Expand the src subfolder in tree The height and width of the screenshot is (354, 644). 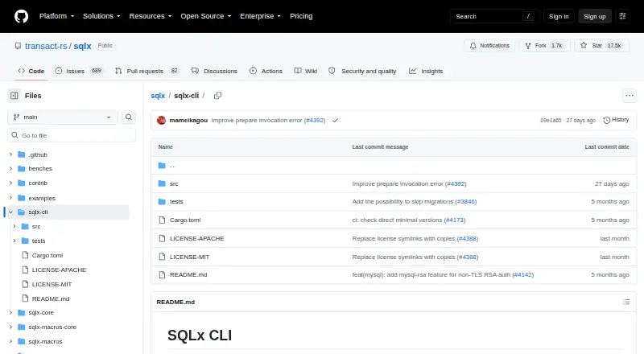click(14, 227)
